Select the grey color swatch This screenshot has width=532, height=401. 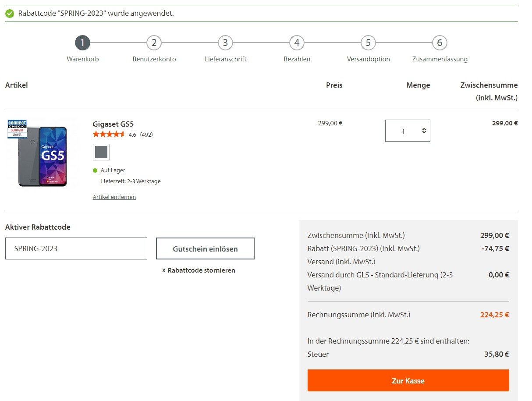[x=101, y=152]
